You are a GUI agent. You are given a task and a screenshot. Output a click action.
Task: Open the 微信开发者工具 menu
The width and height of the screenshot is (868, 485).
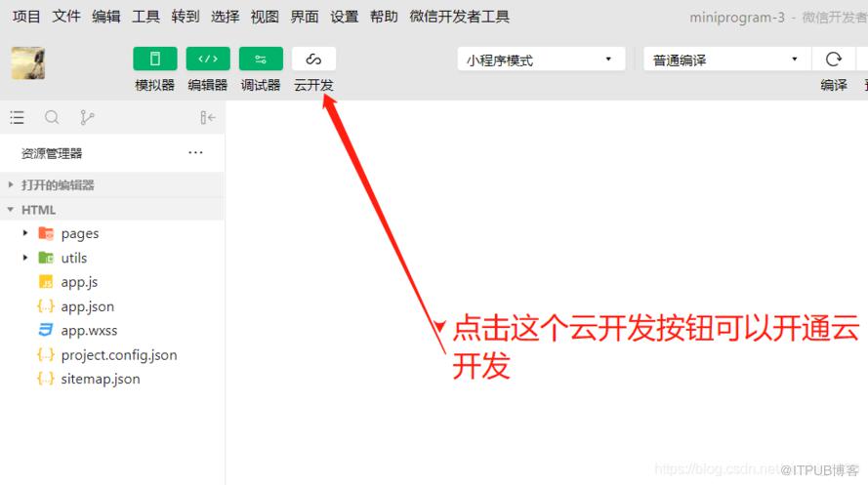(460, 17)
